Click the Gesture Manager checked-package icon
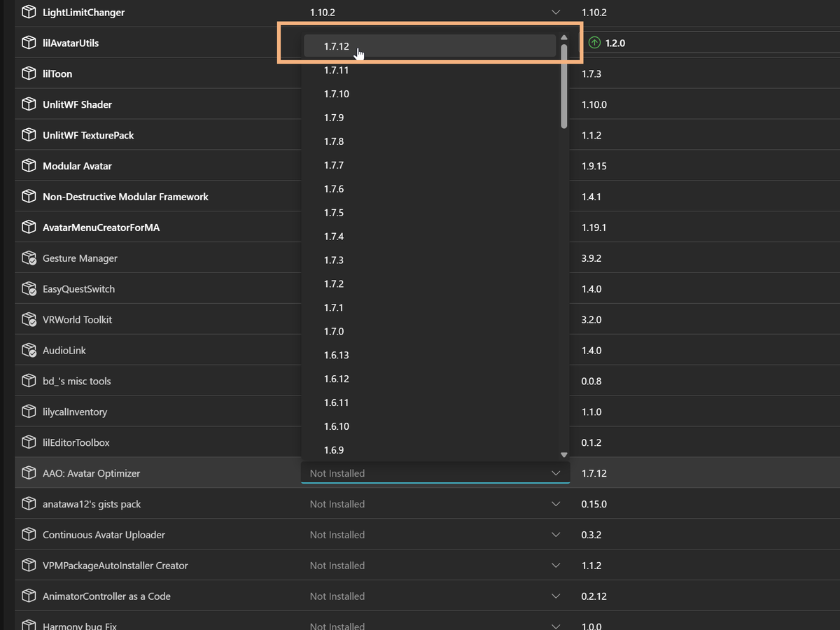This screenshot has height=630, width=840. [29, 258]
